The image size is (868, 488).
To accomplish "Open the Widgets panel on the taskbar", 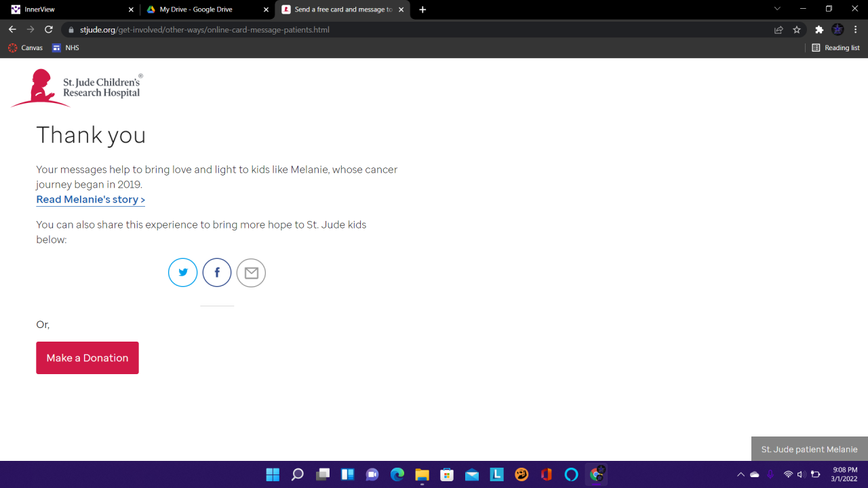I will click(347, 474).
